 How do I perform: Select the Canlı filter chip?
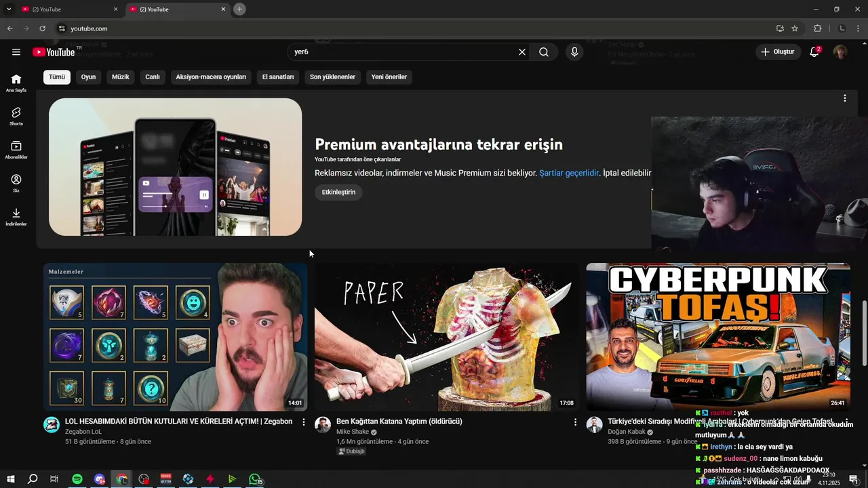pyautogui.click(x=153, y=77)
